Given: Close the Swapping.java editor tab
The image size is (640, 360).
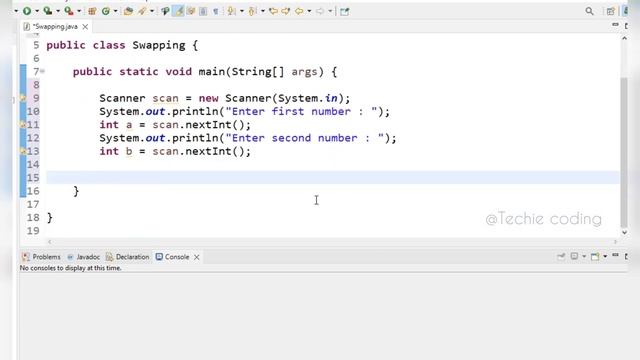Looking at the screenshot, I should click(85, 27).
